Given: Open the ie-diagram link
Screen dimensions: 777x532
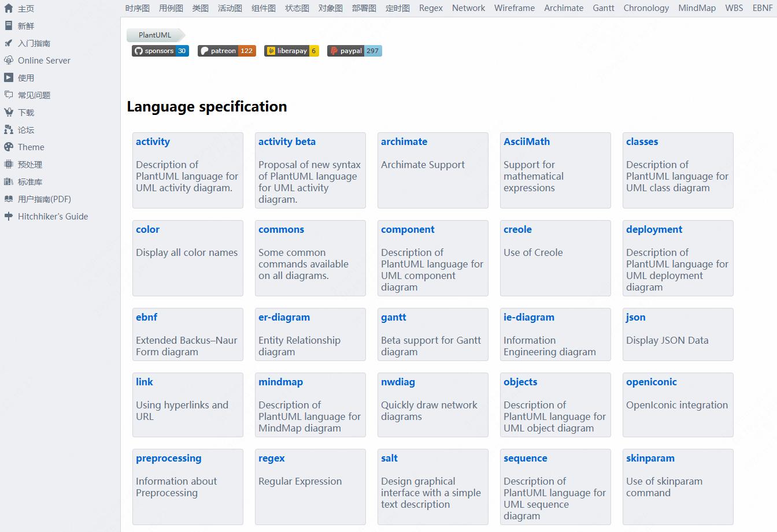Looking at the screenshot, I should point(528,317).
